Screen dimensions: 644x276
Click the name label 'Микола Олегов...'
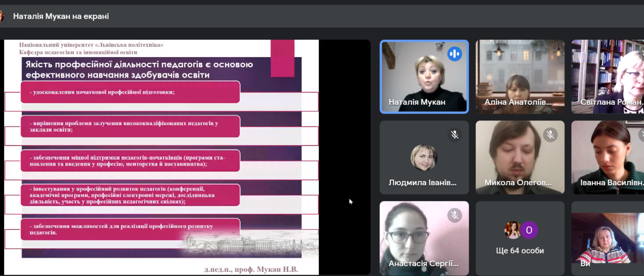coord(517,183)
